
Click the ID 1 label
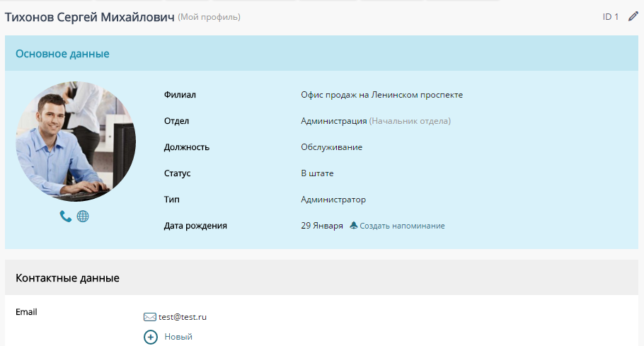610,17
